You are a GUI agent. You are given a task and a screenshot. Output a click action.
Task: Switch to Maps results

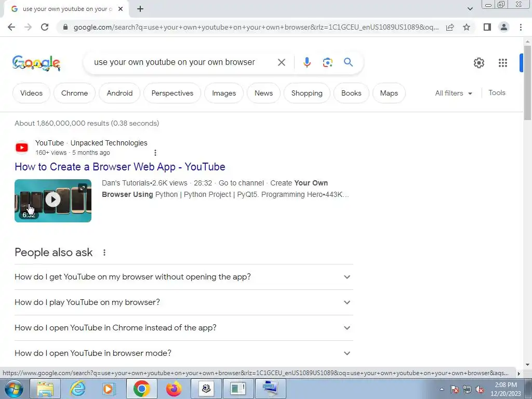point(389,93)
